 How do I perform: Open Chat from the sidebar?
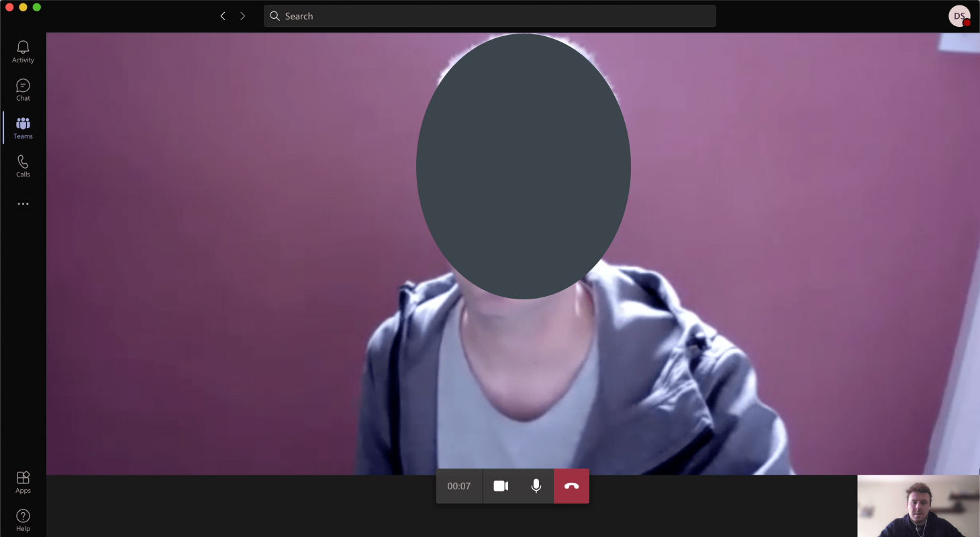coord(23,90)
